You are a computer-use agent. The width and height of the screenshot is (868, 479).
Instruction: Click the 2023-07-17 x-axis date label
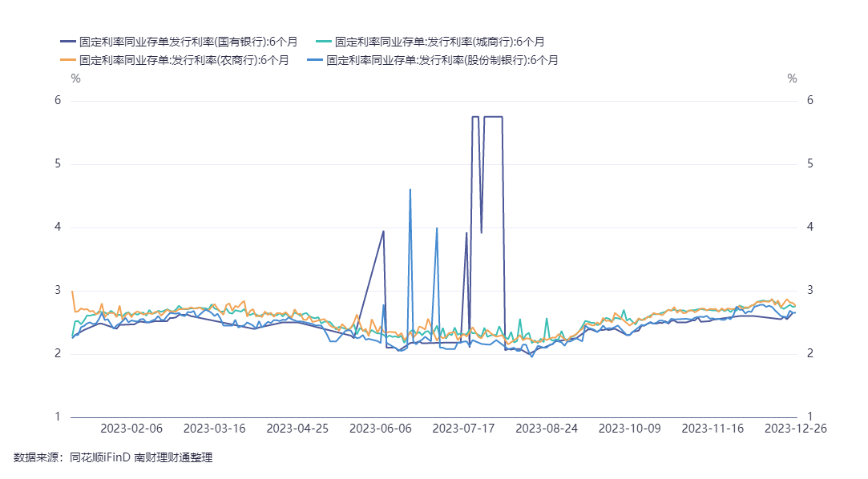(463, 429)
